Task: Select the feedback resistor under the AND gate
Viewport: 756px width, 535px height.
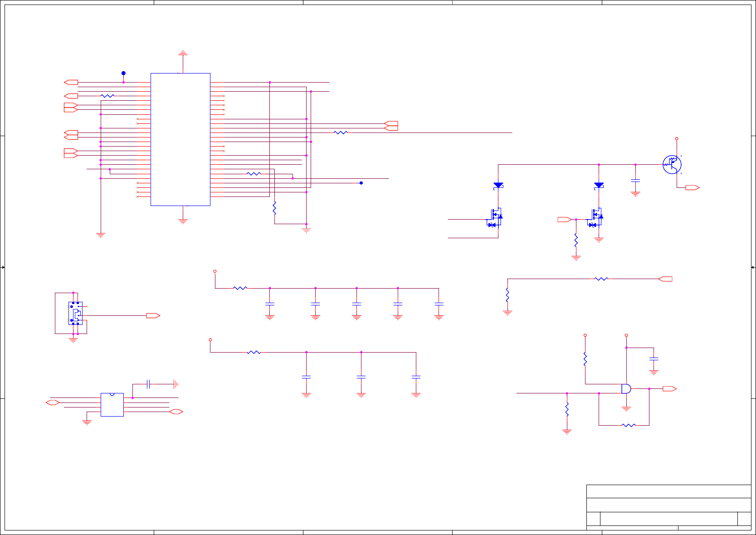Action: (629, 425)
